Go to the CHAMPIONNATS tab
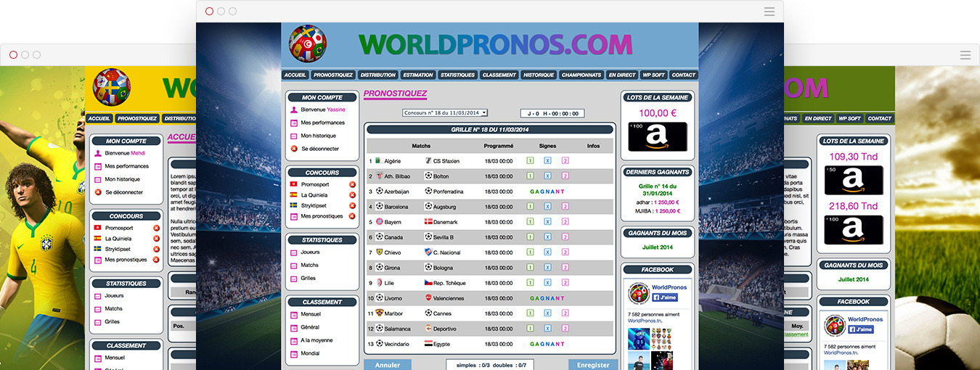 pyautogui.click(x=581, y=75)
